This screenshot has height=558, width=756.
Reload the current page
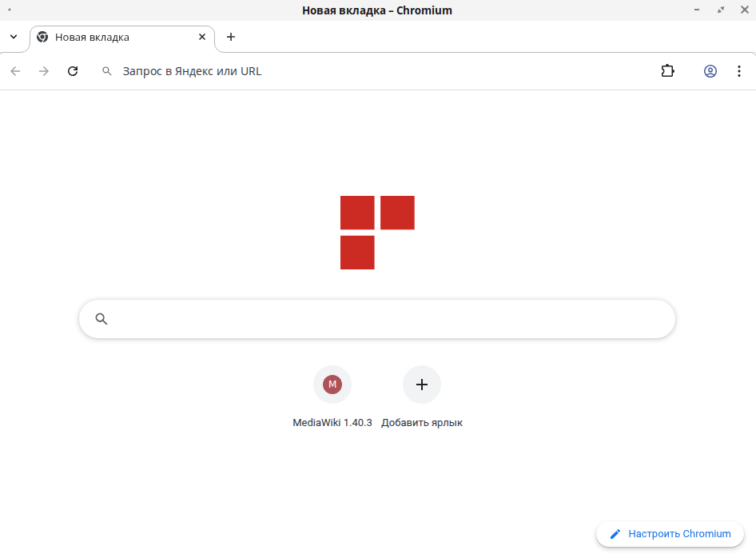coord(73,71)
